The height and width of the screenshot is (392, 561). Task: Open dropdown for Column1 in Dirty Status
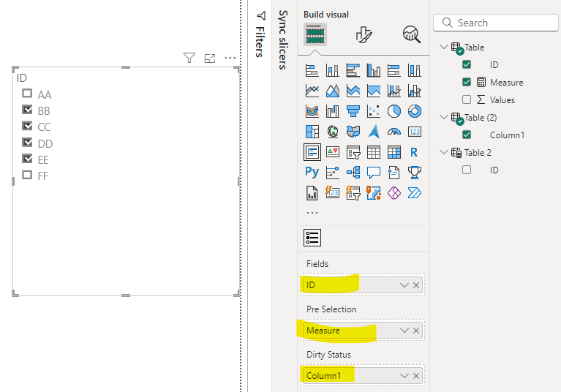coord(404,376)
